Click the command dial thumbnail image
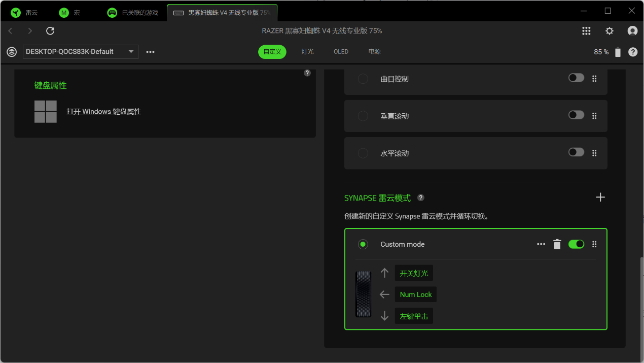This screenshot has width=644, height=363. tap(363, 294)
